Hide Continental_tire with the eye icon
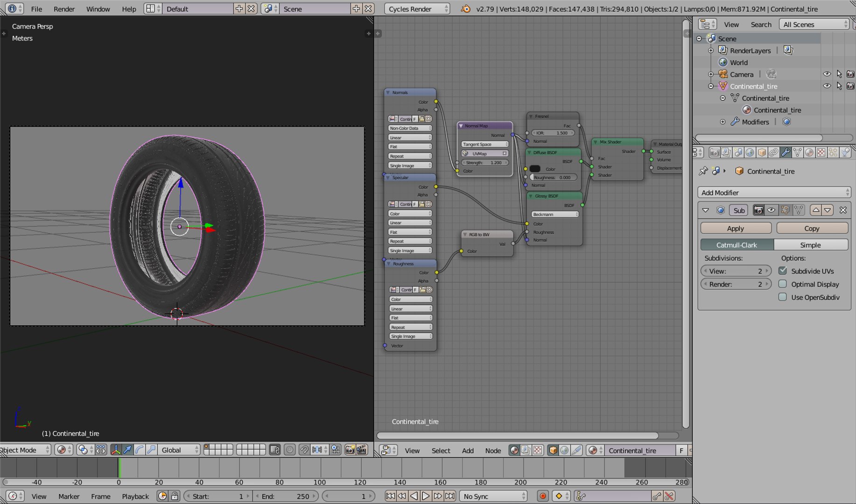The height and width of the screenshot is (504, 856). [x=827, y=86]
